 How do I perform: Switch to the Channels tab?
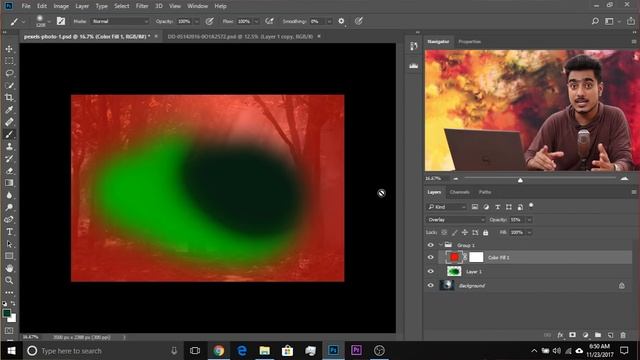point(459,192)
